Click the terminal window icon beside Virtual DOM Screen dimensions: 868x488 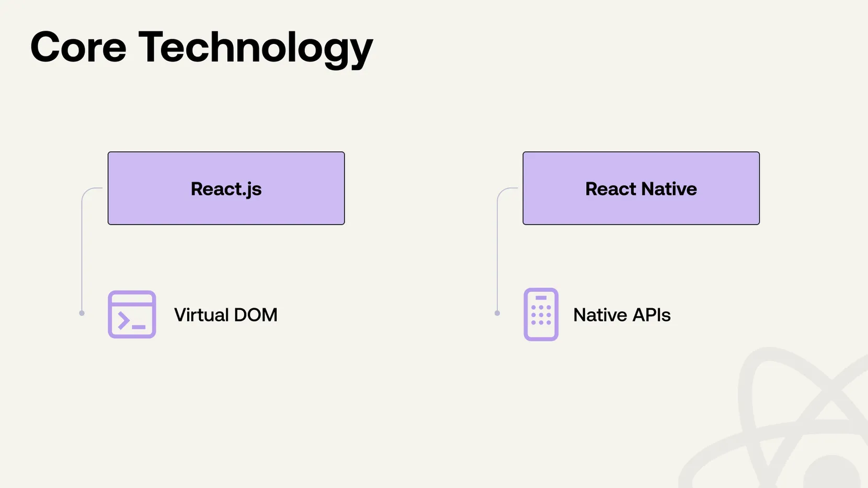[x=132, y=315]
